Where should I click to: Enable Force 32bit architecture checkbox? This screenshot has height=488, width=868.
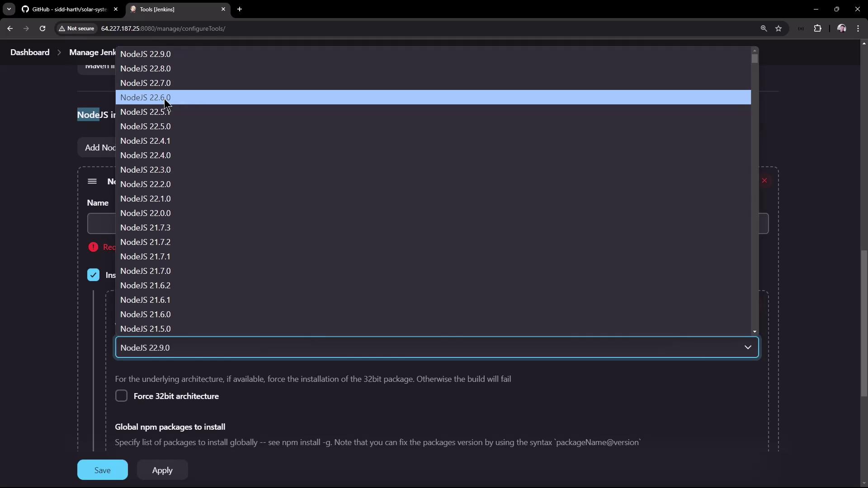[x=121, y=396]
